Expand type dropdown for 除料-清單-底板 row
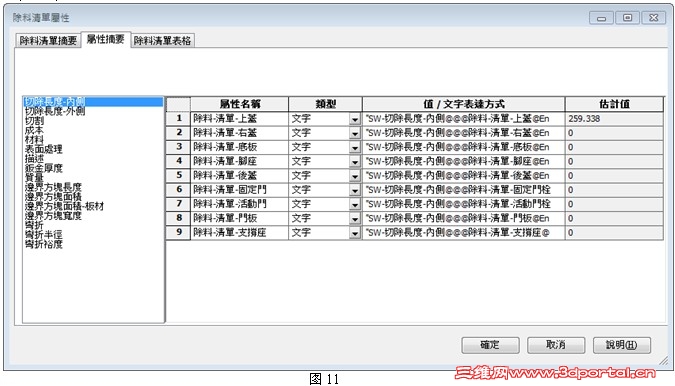 point(355,148)
